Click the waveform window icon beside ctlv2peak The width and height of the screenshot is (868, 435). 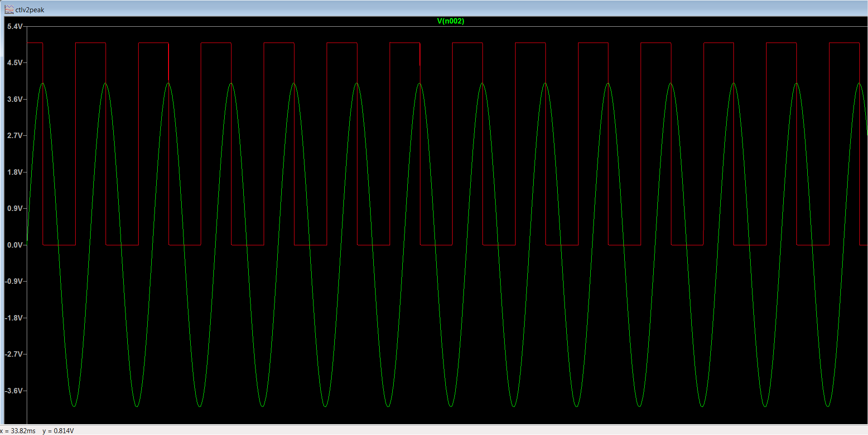9,10
